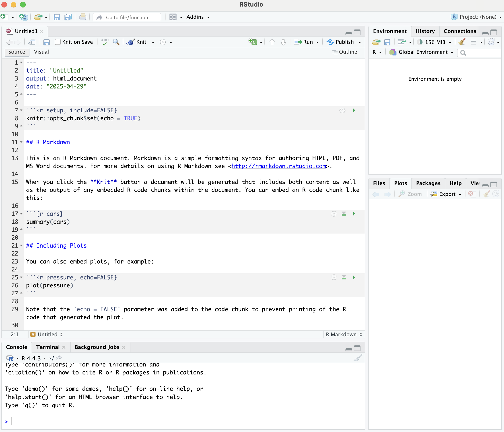Screen dimensions: 504x432
Task: Click the Go to file/function field
Action: [127, 17]
